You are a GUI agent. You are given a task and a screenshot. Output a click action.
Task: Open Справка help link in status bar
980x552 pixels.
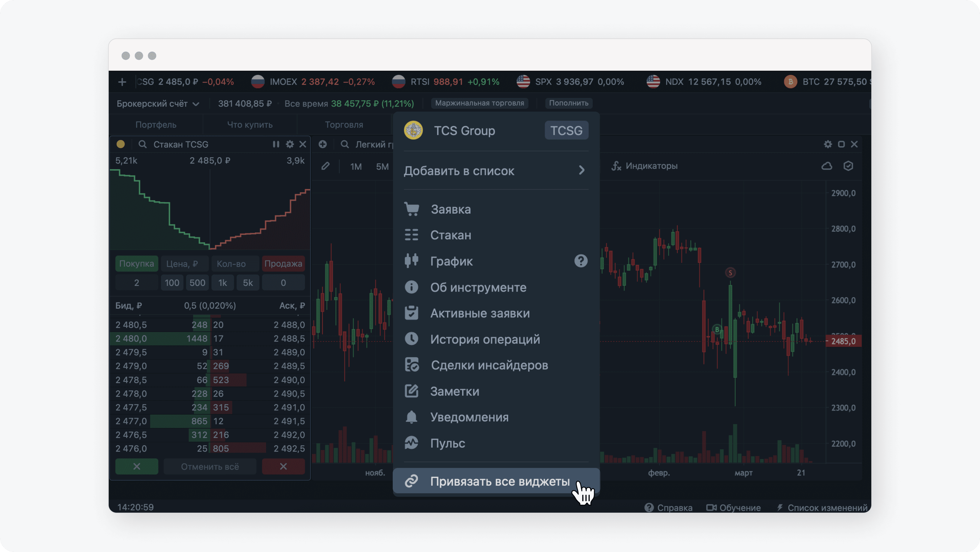pyautogui.click(x=668, y=508)
